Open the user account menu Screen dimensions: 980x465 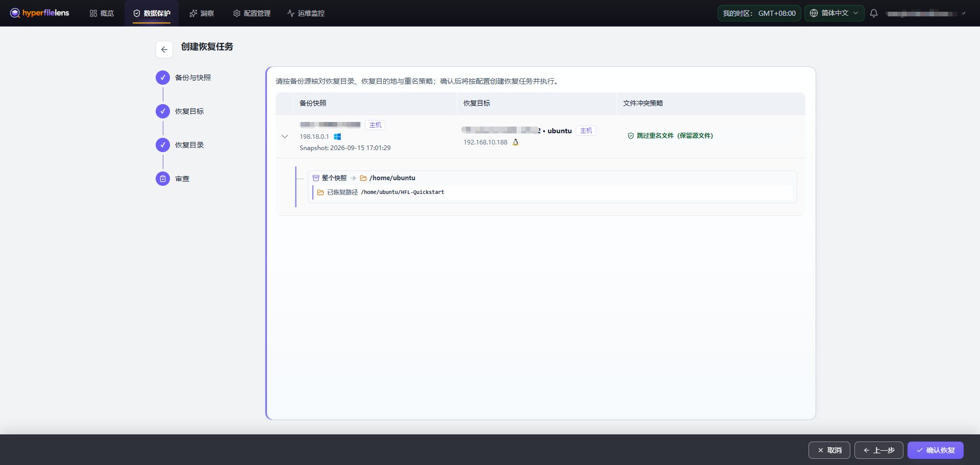[925, 13]
